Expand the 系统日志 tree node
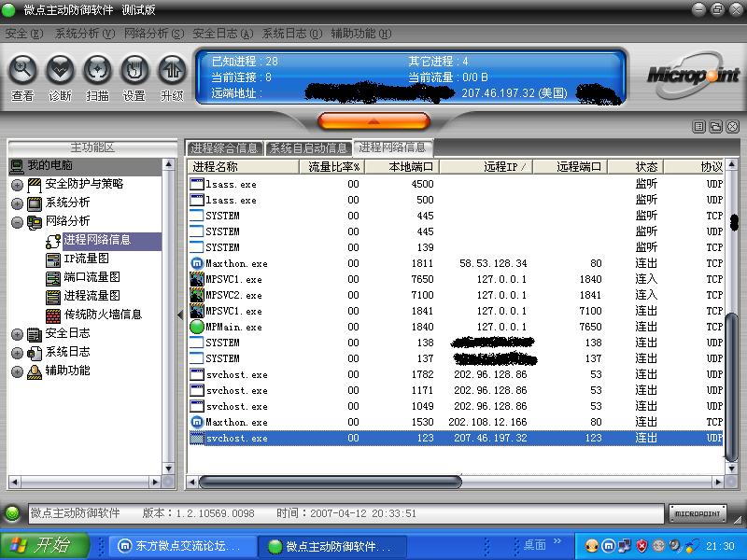This screenshot has height=560, width=747. click(17, 353)
